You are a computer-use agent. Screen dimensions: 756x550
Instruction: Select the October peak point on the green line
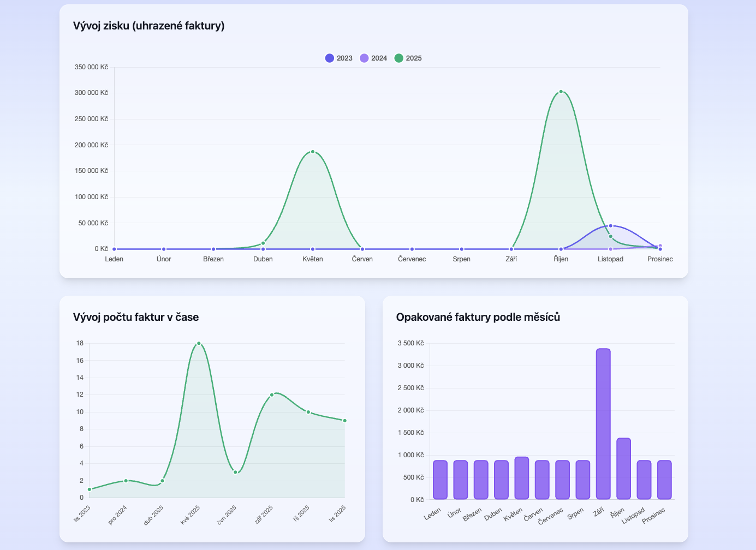(561, 92)
